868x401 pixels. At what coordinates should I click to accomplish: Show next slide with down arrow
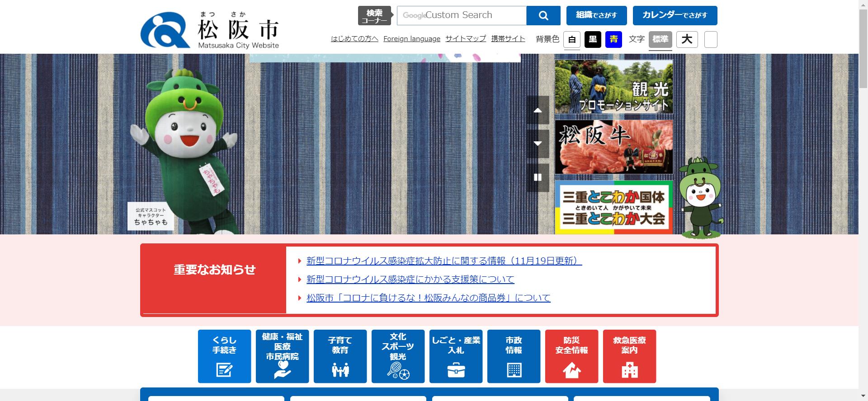538,144
